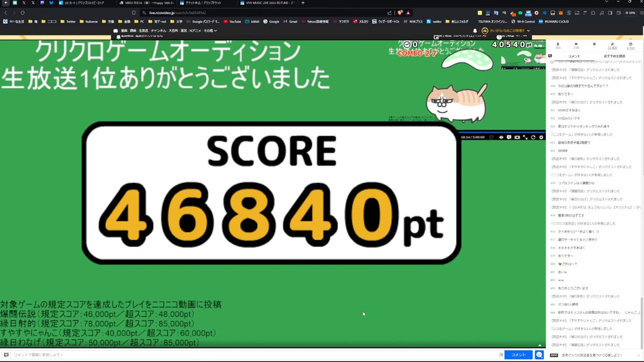Open the 大百科 menu item in Niconico header
Viewport: 644px width, 362px height.
[x=173, y=31]
